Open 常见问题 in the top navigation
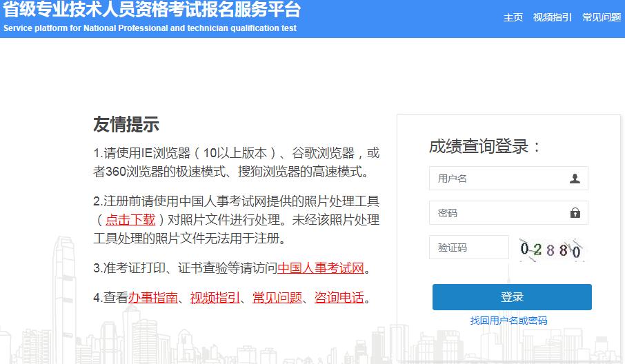This screenshot has width=625, height=364. (x=602, y=17)
